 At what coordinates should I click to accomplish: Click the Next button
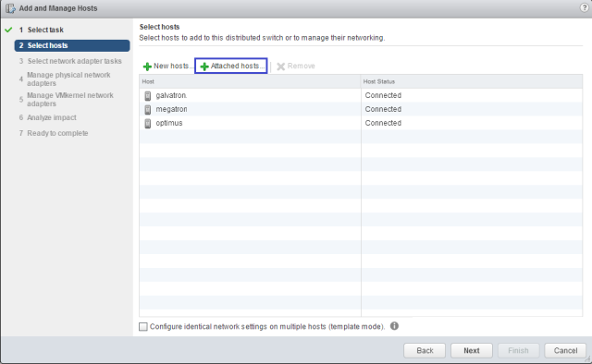472,350
